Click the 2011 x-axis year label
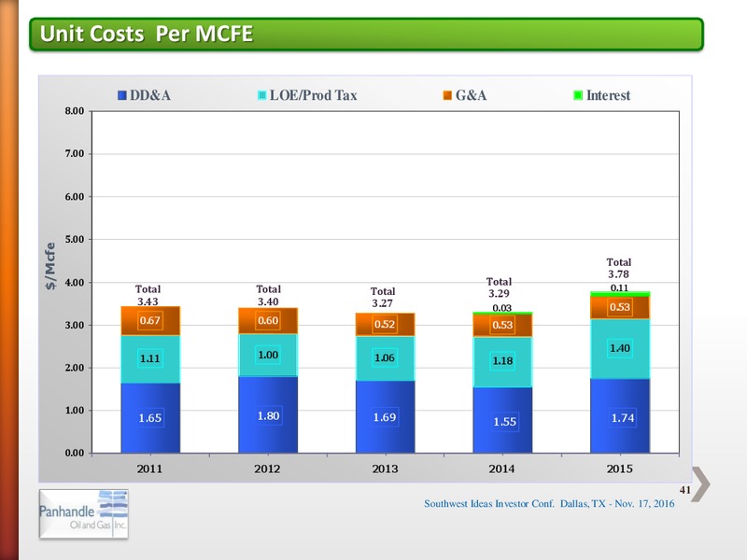This screenshot has width=747, height=560. pos(149,469)
